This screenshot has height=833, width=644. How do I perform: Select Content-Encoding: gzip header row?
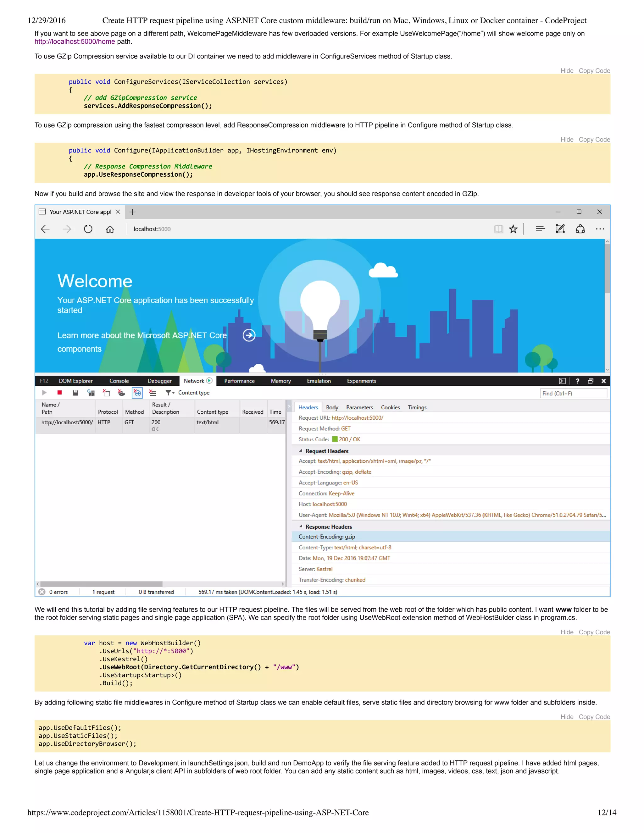(451, 536)
